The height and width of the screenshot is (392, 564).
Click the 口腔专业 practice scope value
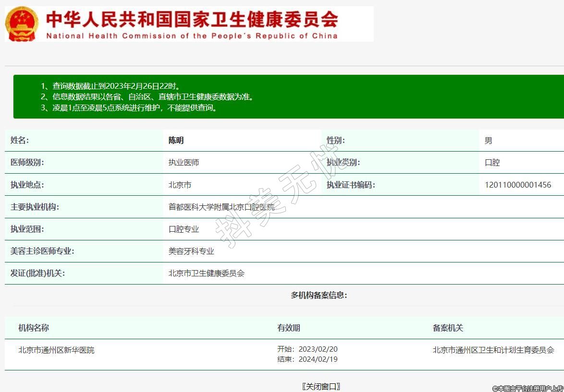[x=184, y=229]
